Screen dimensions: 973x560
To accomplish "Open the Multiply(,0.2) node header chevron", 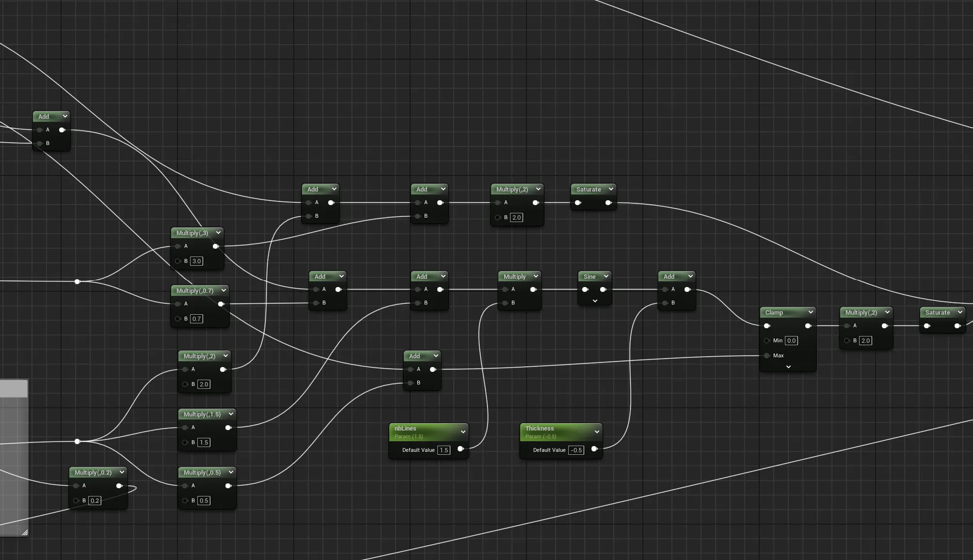I will [122, 472].
